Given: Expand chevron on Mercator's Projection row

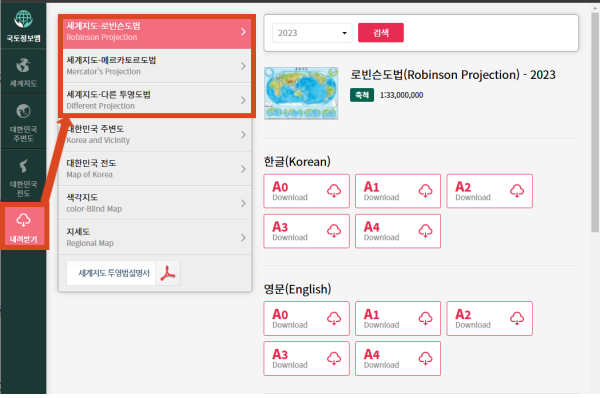Looking at the screenshot, I should tap(243, 66).
